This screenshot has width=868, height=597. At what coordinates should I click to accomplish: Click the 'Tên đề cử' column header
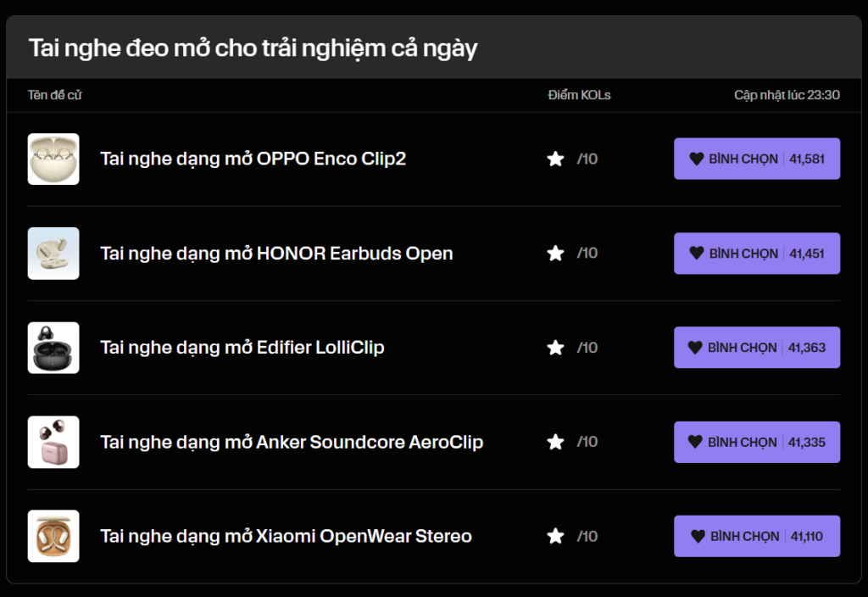(55, 95)
